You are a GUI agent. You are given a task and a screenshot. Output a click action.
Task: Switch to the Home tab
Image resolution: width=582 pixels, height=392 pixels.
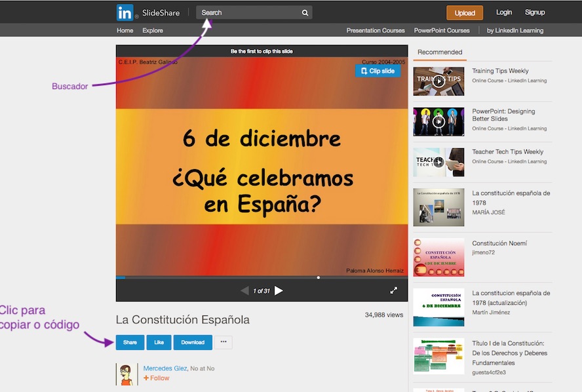(125, 30)
